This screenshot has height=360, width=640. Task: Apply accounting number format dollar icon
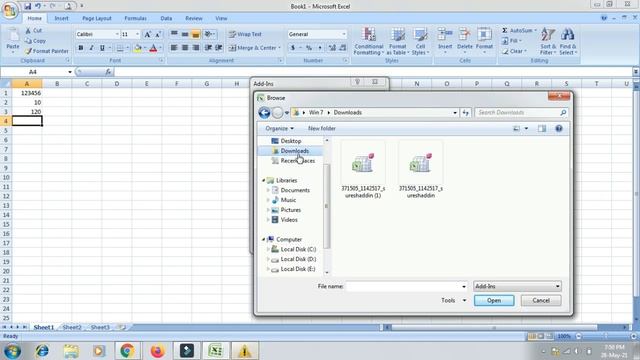293,48
